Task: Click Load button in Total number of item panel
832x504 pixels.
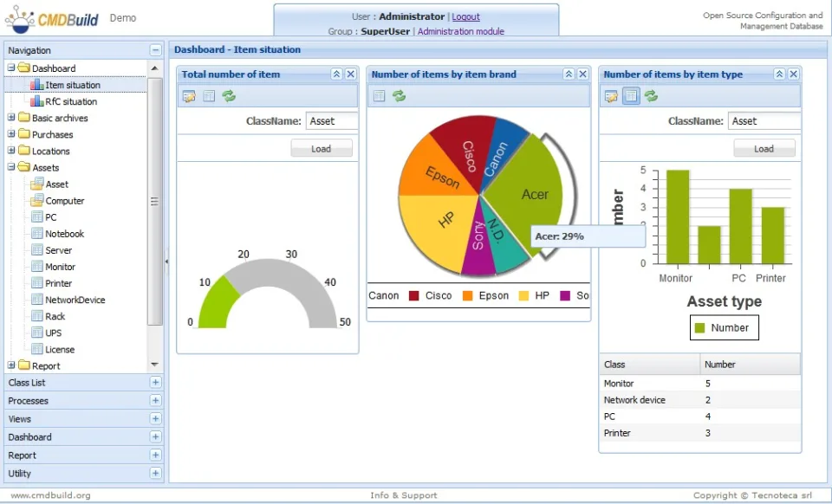Action: coord(322,148)
